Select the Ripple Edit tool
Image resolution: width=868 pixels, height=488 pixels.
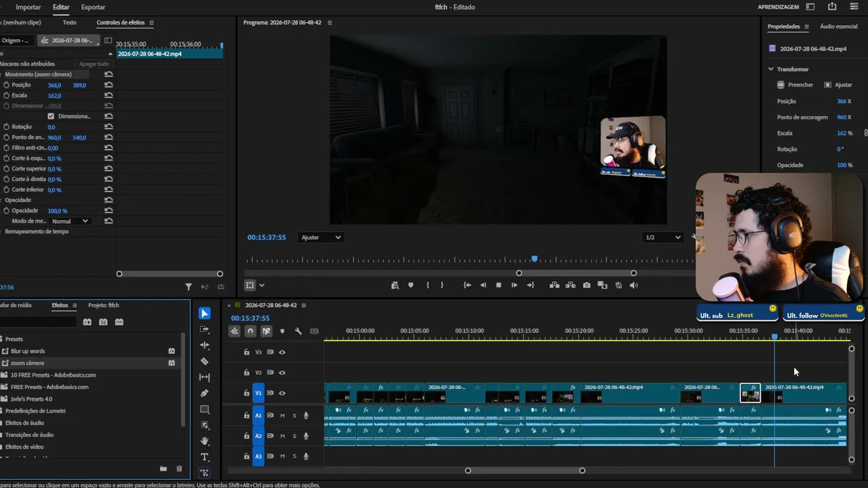(205, 346)
